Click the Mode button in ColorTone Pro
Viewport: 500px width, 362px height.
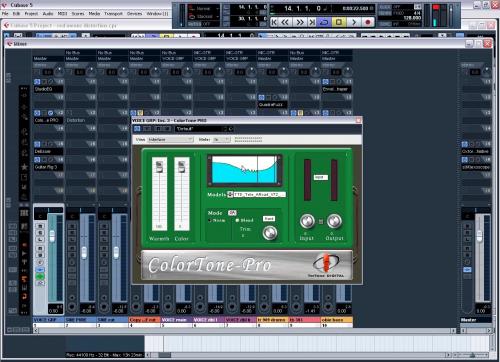coord(232,213)
